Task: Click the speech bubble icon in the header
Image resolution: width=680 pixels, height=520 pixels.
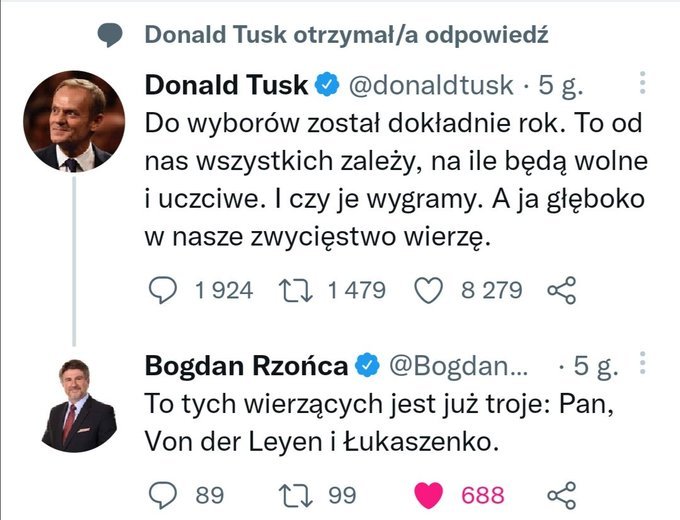Action: (111, 34)
